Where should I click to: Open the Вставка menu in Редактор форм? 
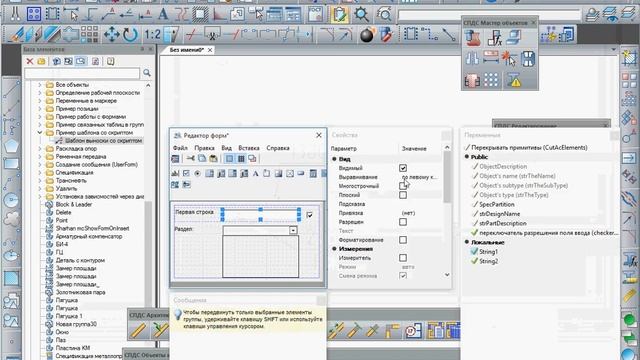click(249, 148)
